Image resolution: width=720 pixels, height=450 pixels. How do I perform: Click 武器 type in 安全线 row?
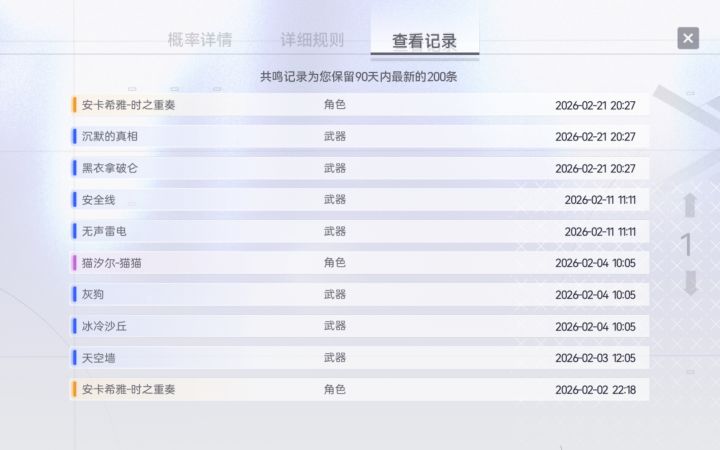click(335, 199)
